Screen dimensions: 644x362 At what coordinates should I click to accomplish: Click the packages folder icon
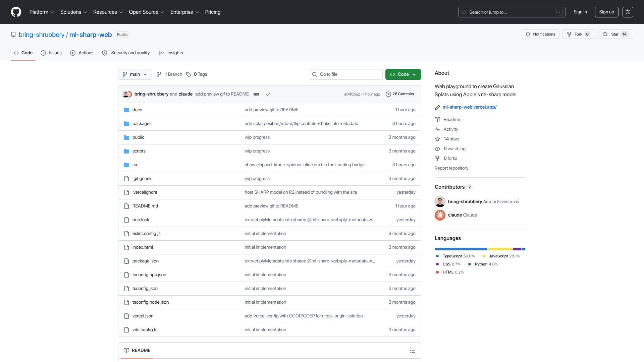click(126, 124)
